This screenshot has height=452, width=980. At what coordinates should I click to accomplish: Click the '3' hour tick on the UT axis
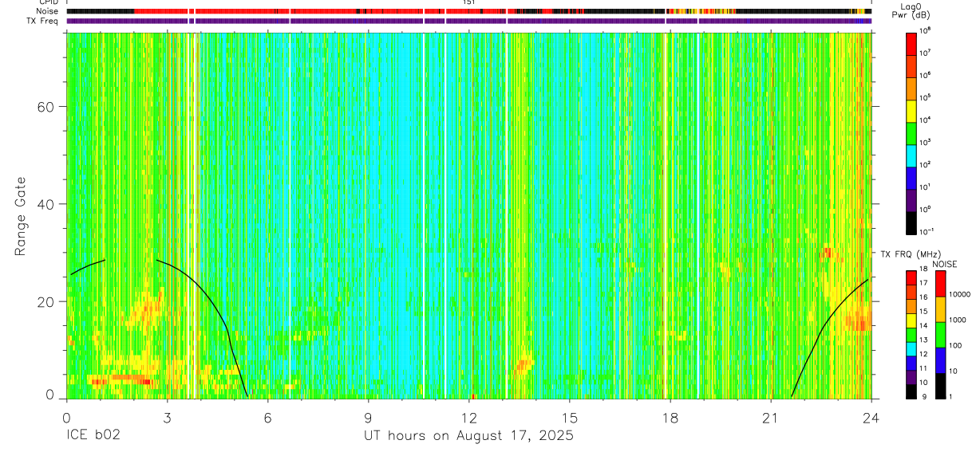167,417
